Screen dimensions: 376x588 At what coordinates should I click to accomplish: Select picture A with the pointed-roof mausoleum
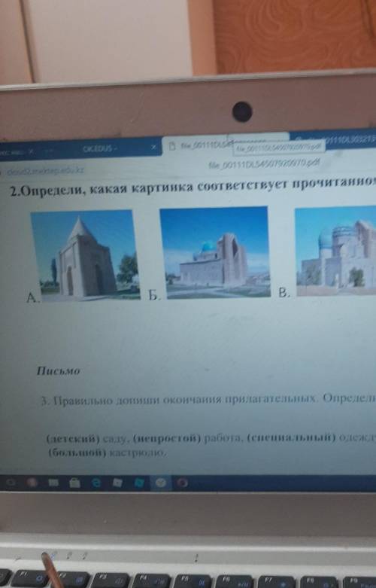[x=84, y=256]
